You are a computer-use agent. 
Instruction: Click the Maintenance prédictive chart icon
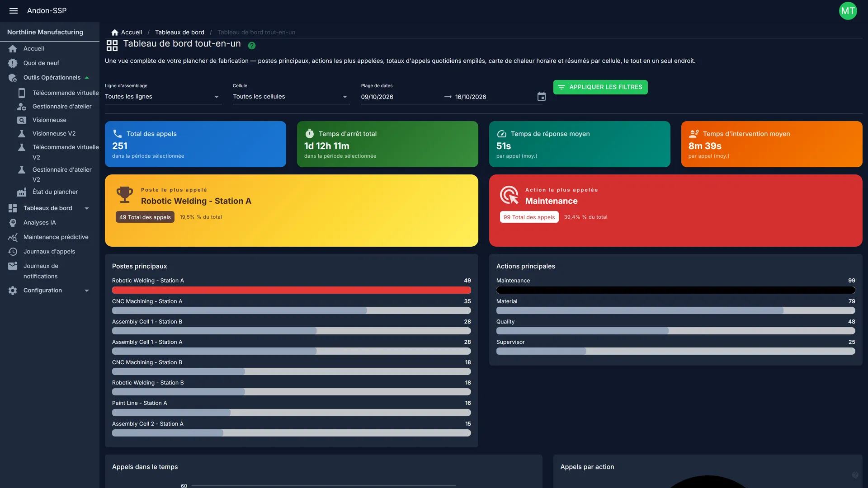pyautogui.click(x=13, y=237)
